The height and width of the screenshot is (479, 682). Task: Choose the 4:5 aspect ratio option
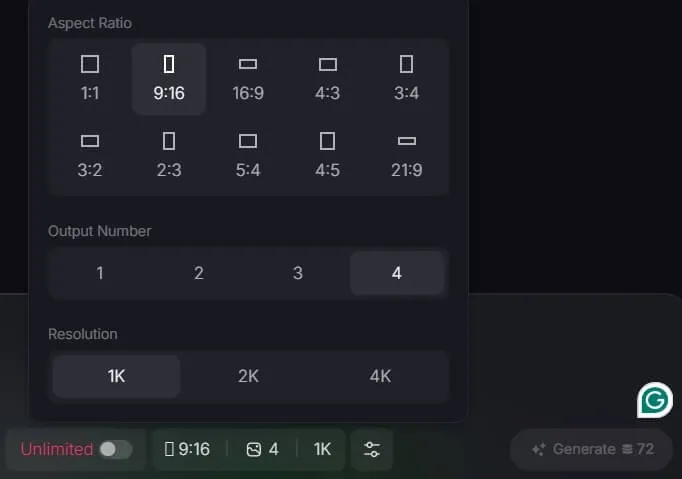(328, 155)
